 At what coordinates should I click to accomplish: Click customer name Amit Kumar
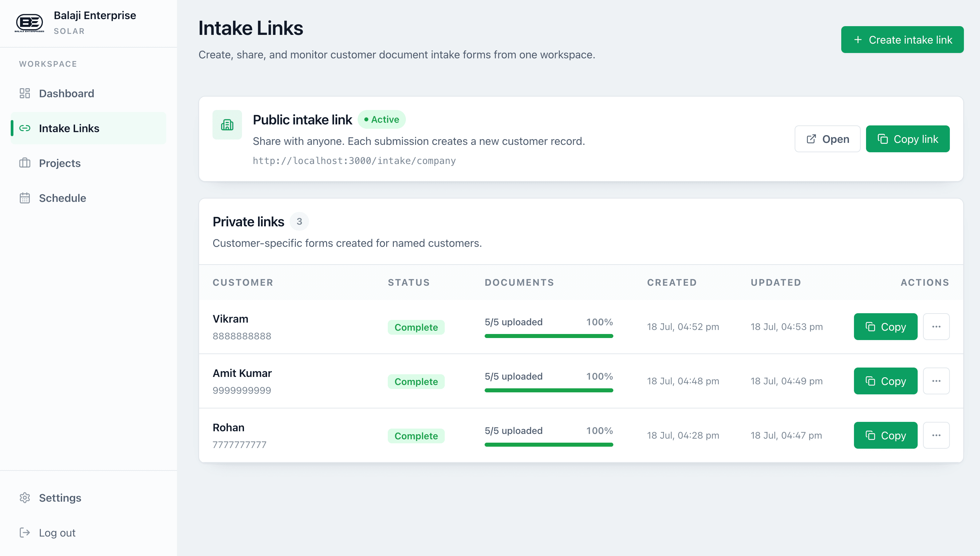[242, 373]
